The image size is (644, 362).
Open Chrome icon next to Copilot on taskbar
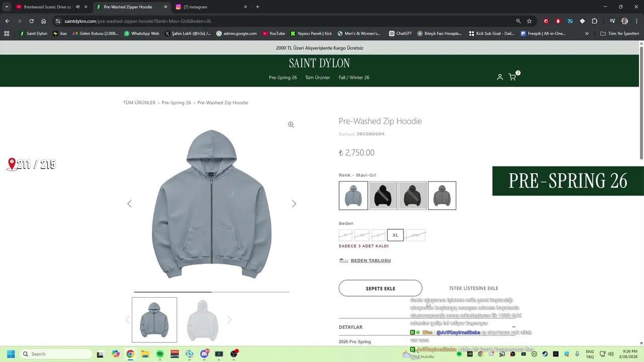click(x=130, y=354)
